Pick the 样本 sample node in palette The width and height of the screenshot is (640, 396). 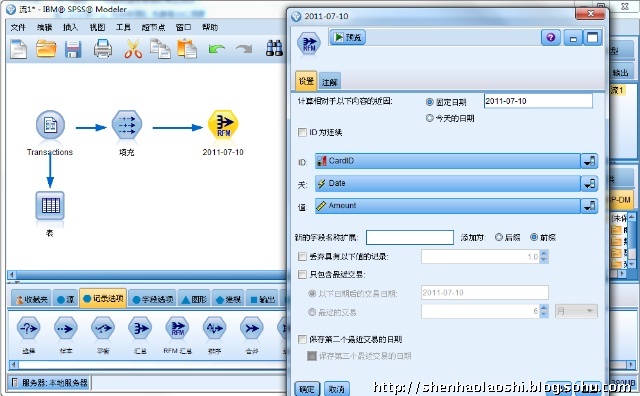tap(65, 329)
